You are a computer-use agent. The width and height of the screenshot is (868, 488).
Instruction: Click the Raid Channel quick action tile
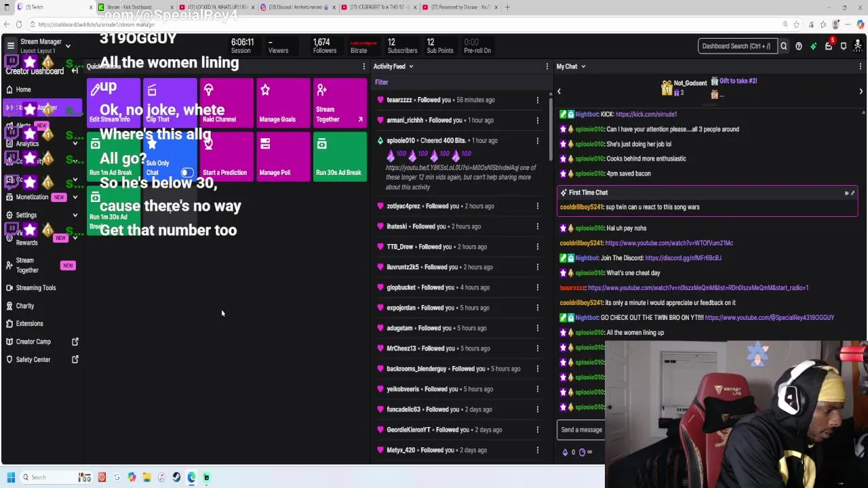(226, 103)
